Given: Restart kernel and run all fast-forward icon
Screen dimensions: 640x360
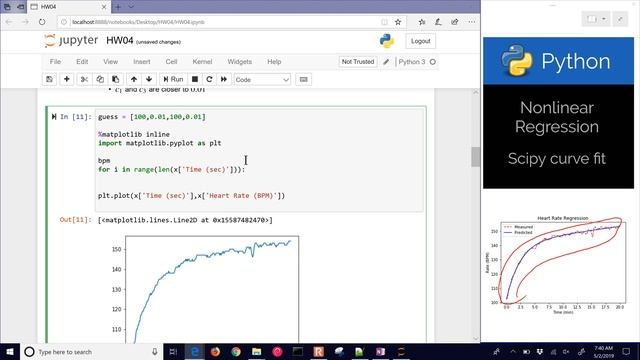Looking at the screenshot, I should pyautogui.click(x=224, y=79).
